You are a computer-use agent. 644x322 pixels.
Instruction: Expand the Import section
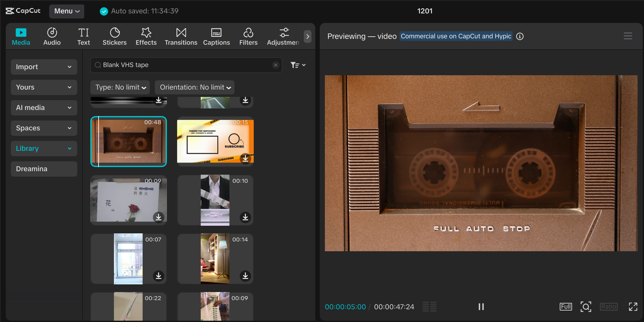pos(44,67)
